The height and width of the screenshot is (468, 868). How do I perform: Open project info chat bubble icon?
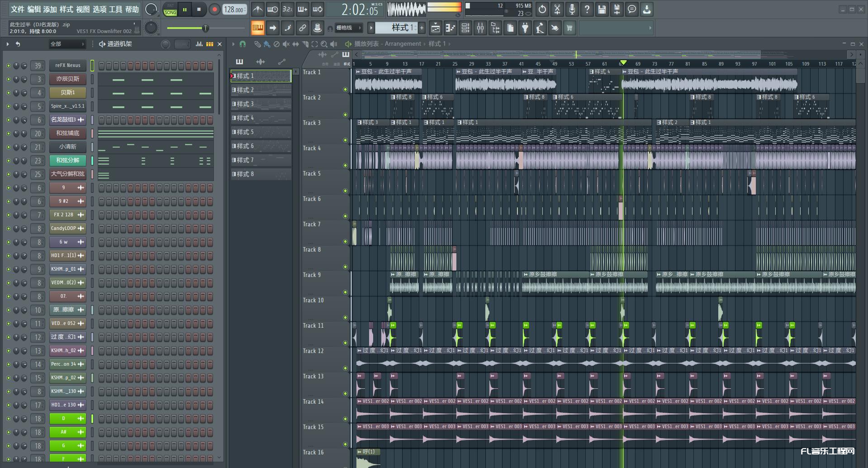(x=631, y=9)
